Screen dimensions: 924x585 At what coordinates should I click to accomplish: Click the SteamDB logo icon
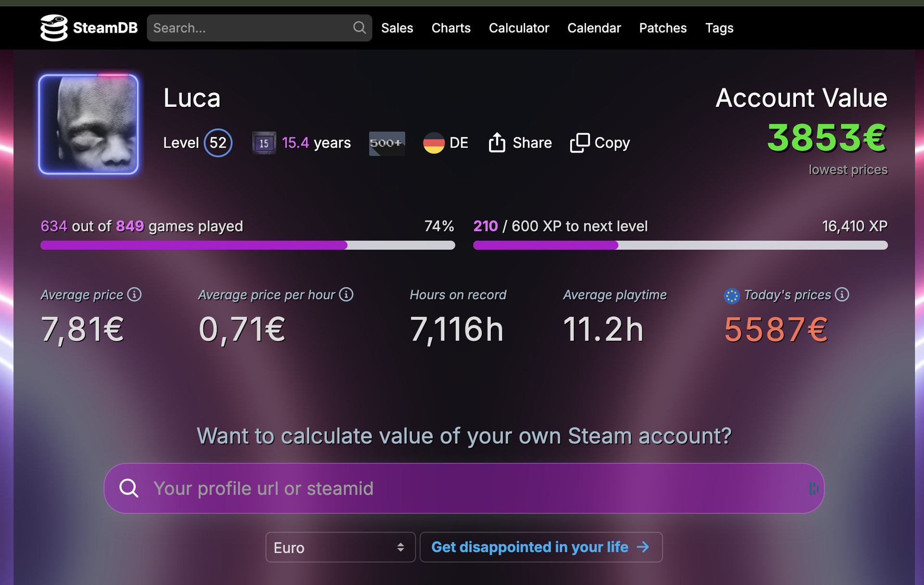tap(54, 28)
